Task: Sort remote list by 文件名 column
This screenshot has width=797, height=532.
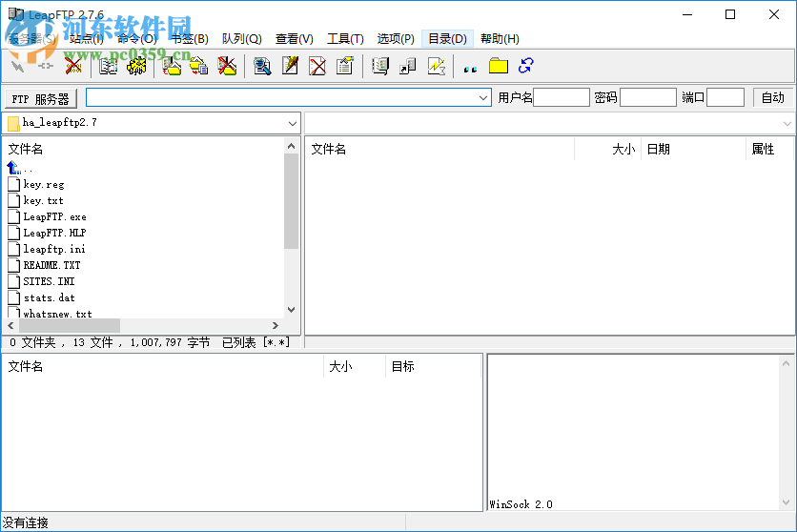Action: click(x=439, y=149)
